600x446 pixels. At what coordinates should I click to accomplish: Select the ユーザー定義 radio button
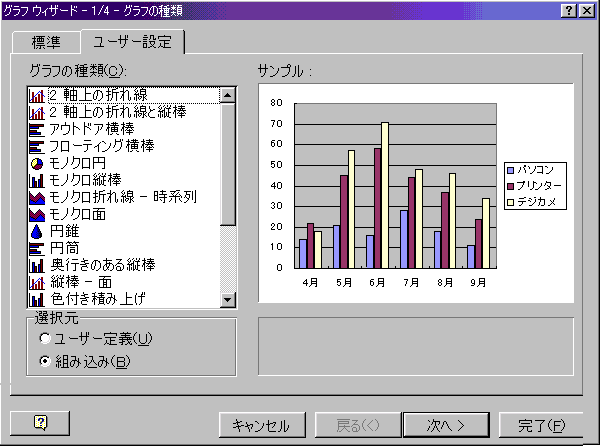(x=45, y=339)
